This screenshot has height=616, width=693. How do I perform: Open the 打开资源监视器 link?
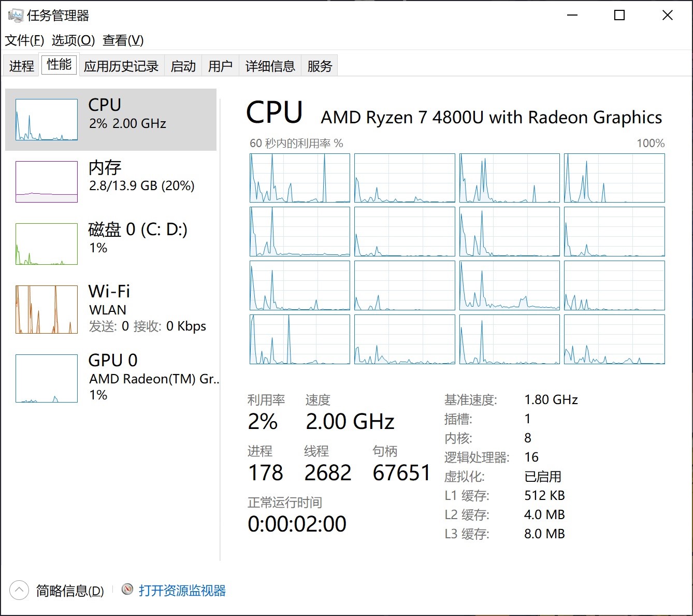(x=182, y=590)
